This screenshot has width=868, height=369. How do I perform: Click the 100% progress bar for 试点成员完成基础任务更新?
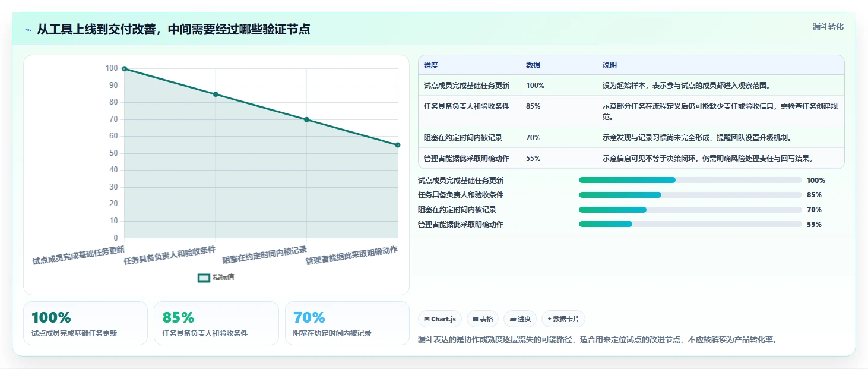690,180
